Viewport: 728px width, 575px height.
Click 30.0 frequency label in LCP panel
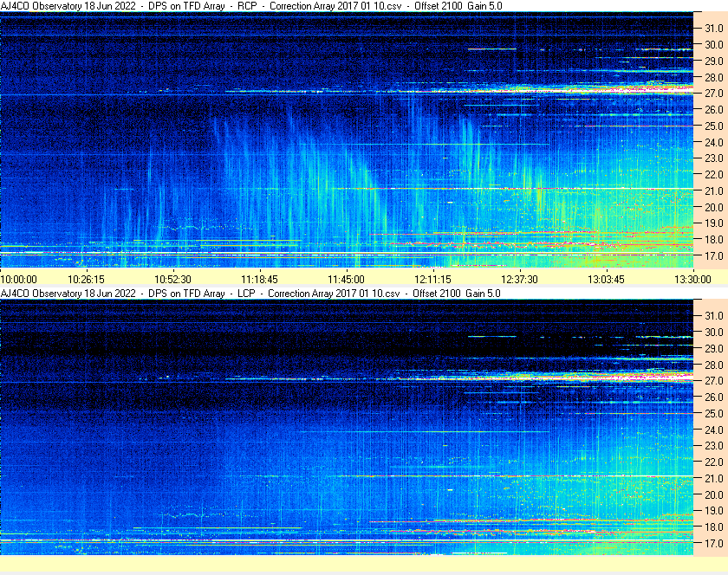(713, 332)
